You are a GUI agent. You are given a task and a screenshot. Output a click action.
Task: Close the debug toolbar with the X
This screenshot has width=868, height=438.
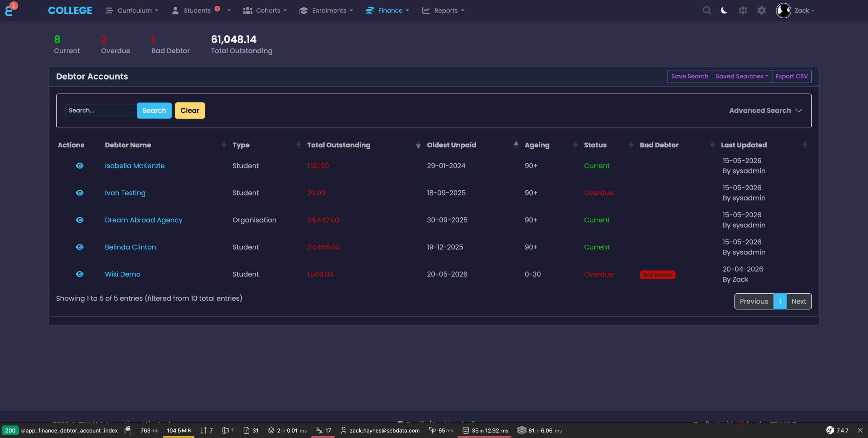point(860,430)
